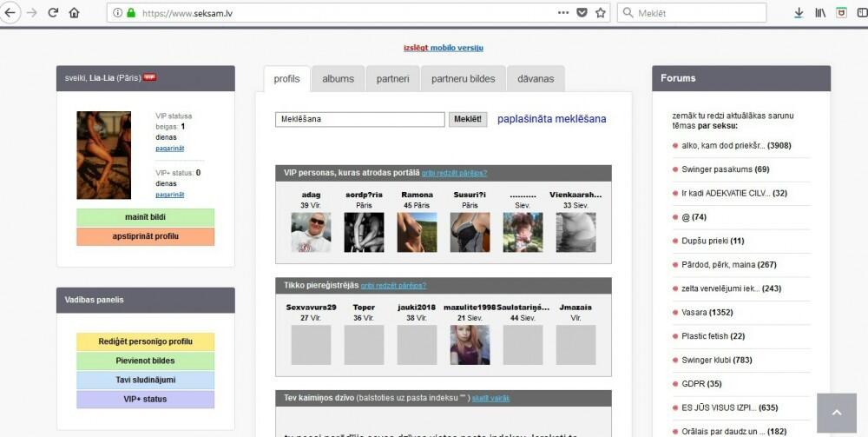Image resolution: width=868 pixels, height=437 pixels.
Task: Click the browser back arrow
Action: tap(10, 13)
